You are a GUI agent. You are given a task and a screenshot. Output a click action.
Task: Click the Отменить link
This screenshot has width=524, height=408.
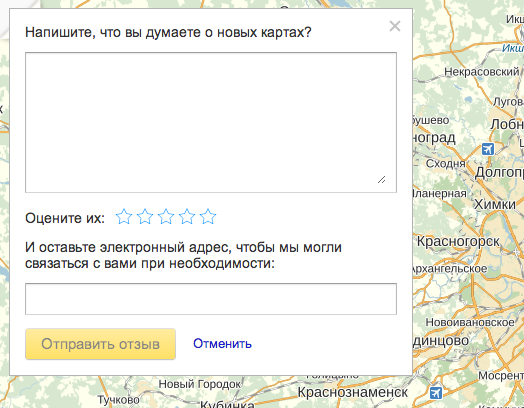(x=222, y=344)
